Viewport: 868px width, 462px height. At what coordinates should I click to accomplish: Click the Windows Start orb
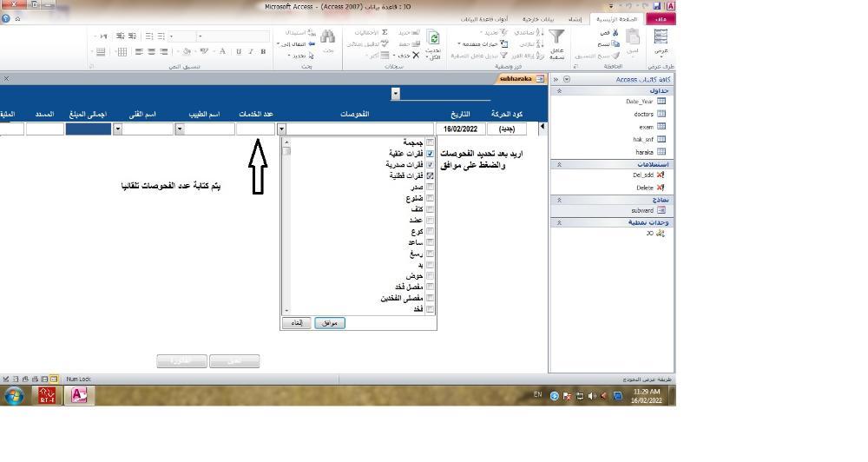(15, 396)
